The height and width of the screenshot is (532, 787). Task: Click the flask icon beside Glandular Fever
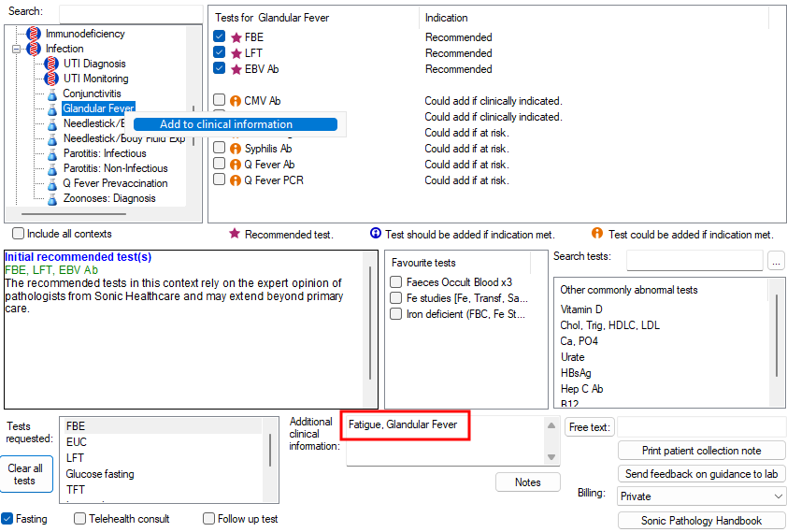52,108
